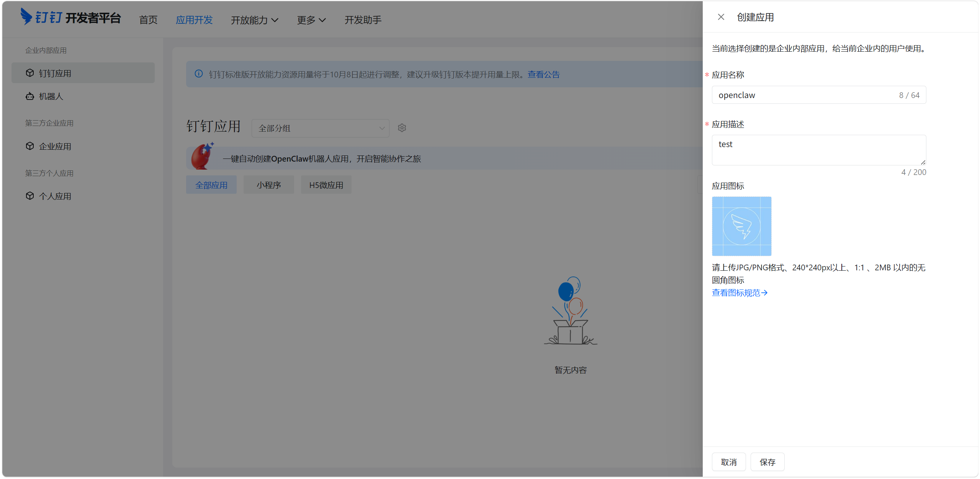
Task: Open the 机器人 sidebar item
Action: point(51,96)
